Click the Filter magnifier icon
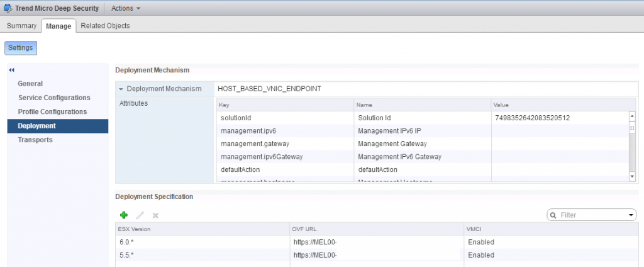Screen dimensions: 644x267 (553, 215)
